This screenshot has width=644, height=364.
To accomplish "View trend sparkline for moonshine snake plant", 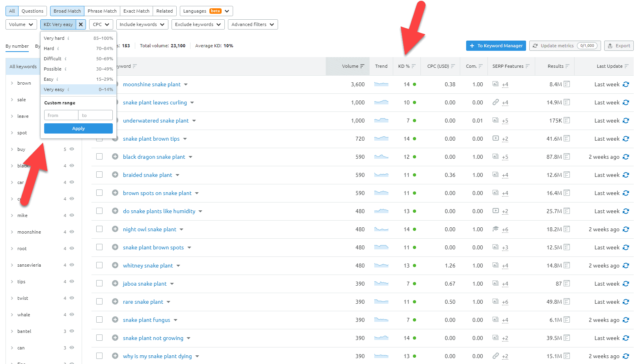I will pyautogui.click(x=381, y=84).
